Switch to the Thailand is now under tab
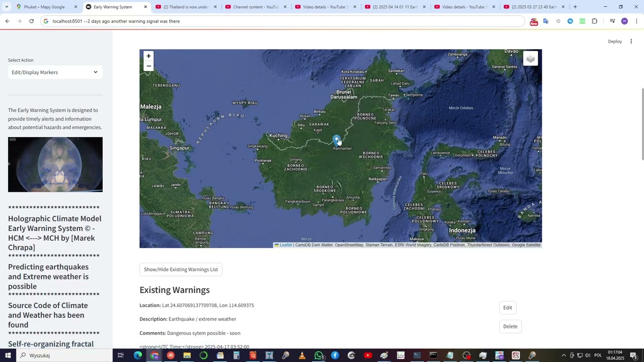The width and height of the screenshot is (644, 362). (x=186, y=7)
